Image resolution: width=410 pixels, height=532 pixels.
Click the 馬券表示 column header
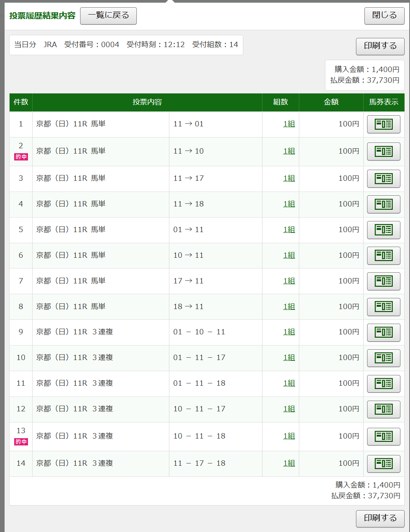384,102
